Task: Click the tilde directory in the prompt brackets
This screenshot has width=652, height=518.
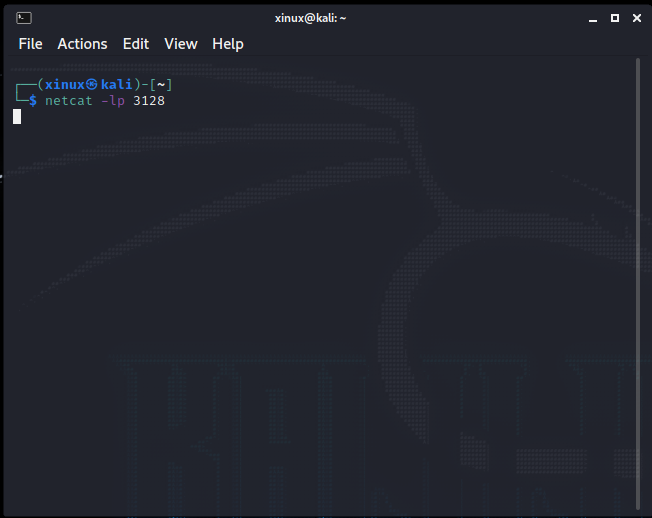Action: point(161,85)
